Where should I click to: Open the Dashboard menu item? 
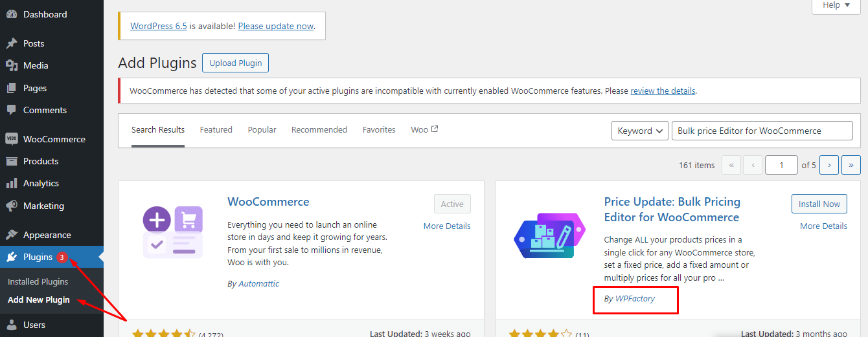(52, 14)
